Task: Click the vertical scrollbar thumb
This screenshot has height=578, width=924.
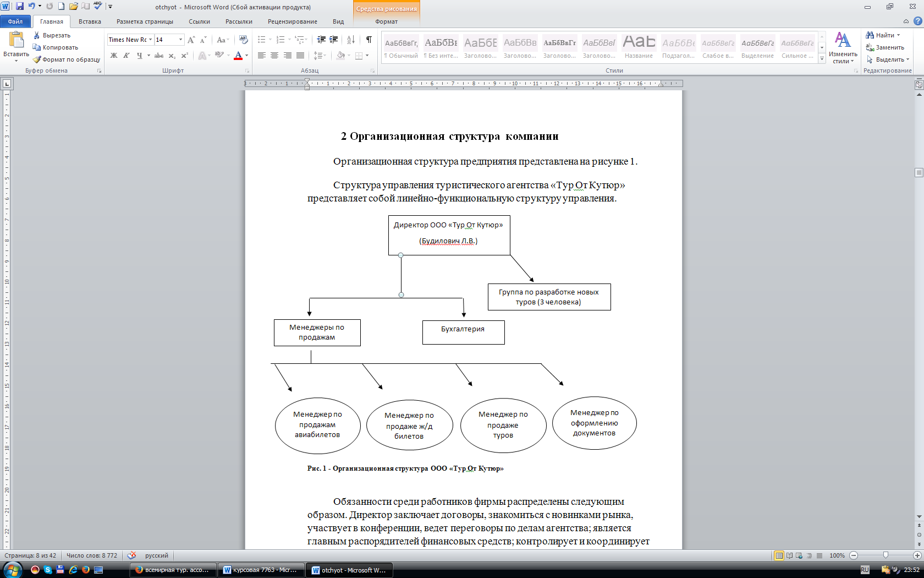Action: point(919,172)
